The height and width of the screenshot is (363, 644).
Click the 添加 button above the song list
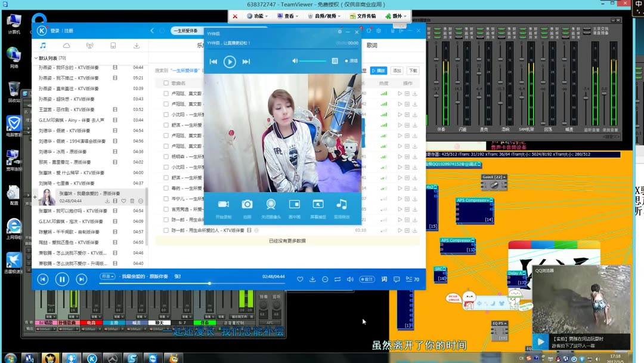pyautogui.click(x=396, y=70)
